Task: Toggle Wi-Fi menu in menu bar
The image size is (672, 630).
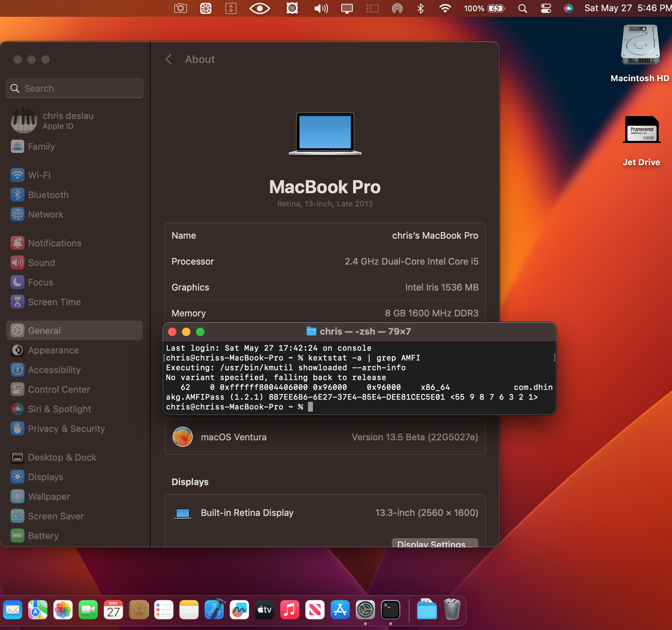Action: (445, 8)
